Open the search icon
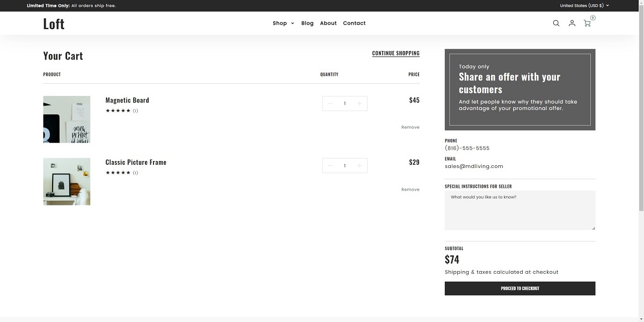 pos(556,23)
